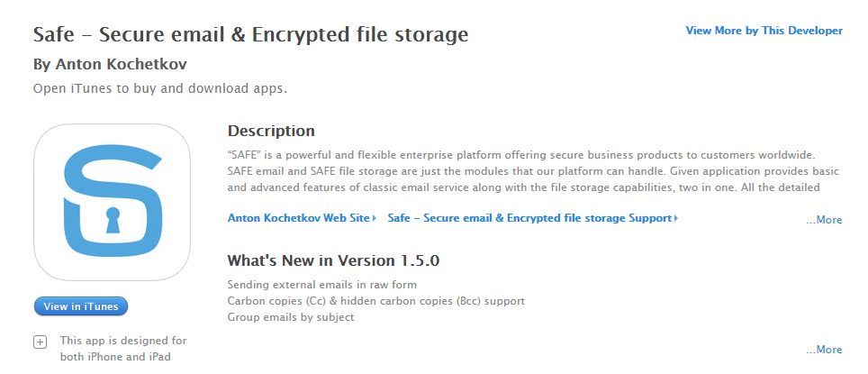This screenshot has height=374, width=868.
Task: Click arrow after the file storage Support link
Action: coord(676,218)
